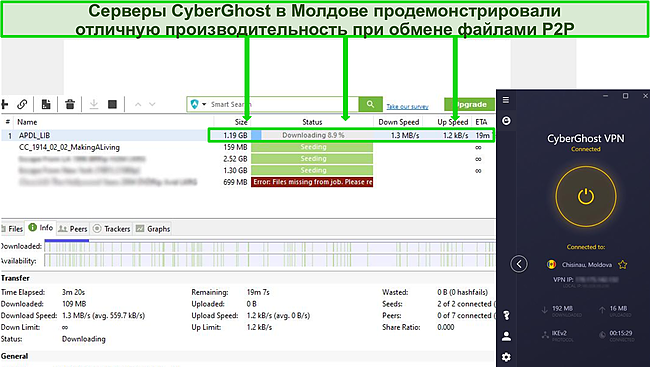Click the green magnifier search button
This screenshot has height=367, width=650.
click(x=370, y=104)
